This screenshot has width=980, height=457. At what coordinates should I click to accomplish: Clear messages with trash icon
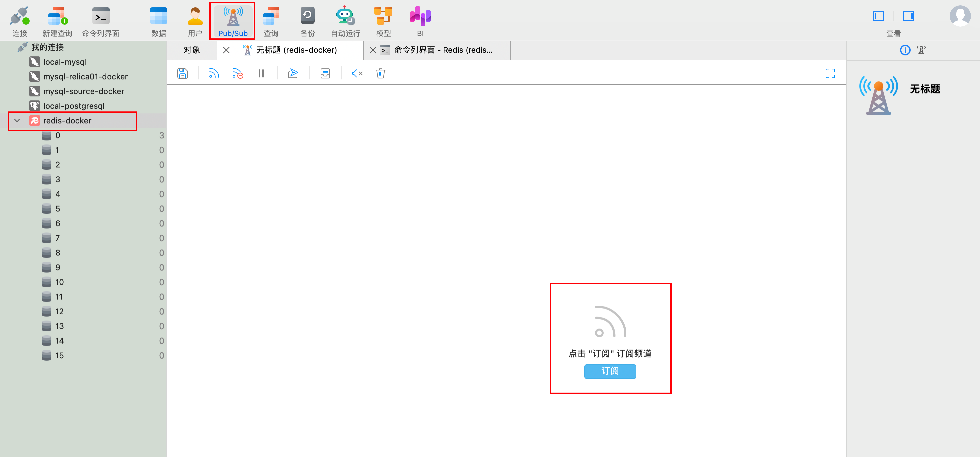(x=380, y=73)
